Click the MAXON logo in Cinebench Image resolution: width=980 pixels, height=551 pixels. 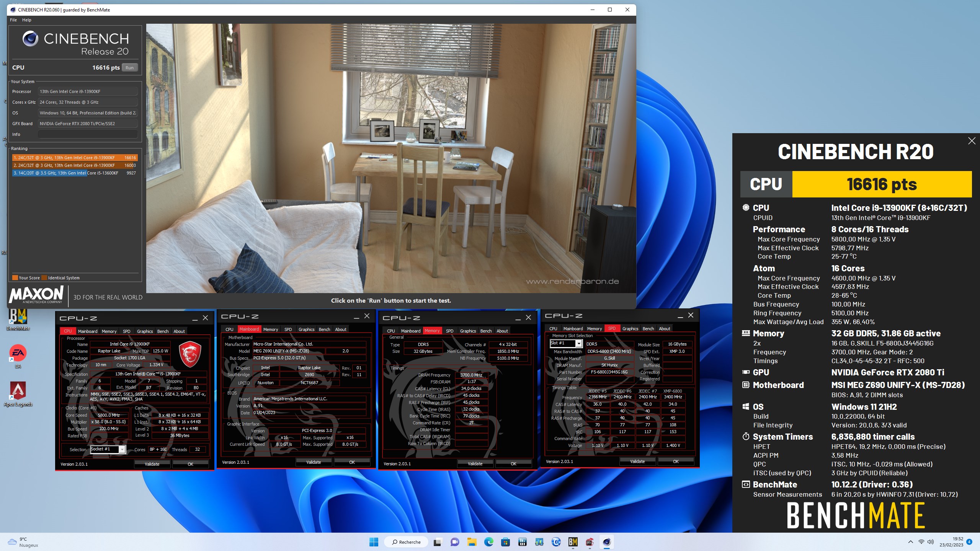point(36,295)
